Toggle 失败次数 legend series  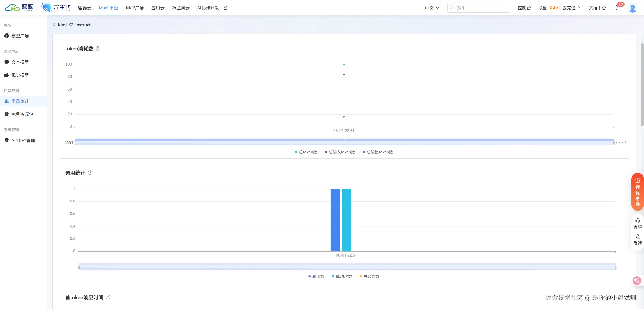coord(370,276)
